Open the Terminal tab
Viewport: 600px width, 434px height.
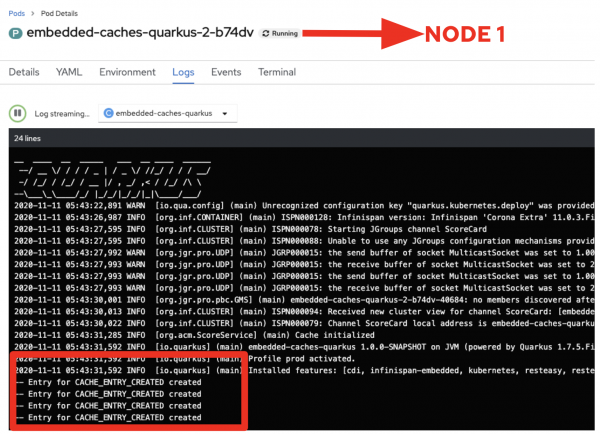coord(277,73)
